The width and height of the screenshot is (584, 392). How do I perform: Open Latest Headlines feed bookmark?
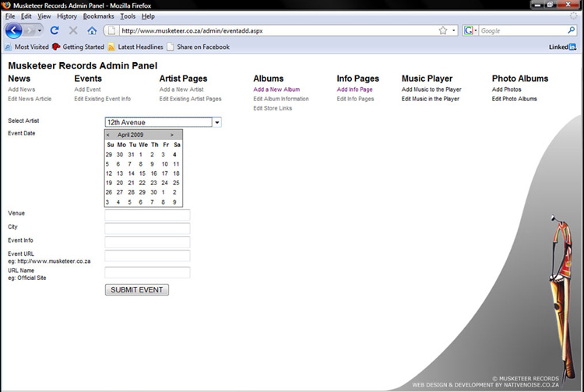tap(135, 47)
